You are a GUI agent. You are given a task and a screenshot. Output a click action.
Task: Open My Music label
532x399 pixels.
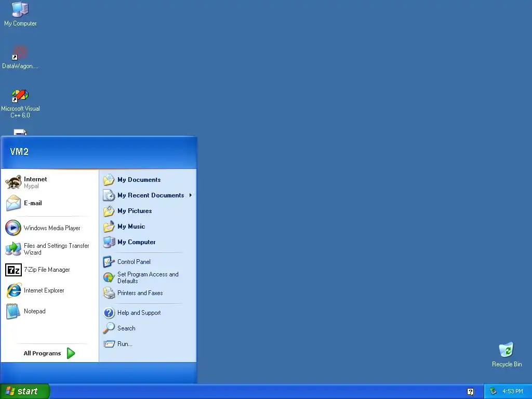[x=131, y=227]
